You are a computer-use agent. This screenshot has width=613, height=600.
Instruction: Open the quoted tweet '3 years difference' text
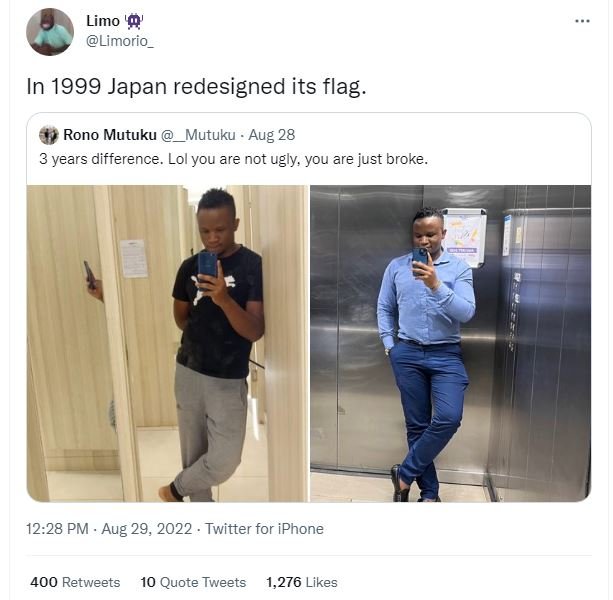233,159
